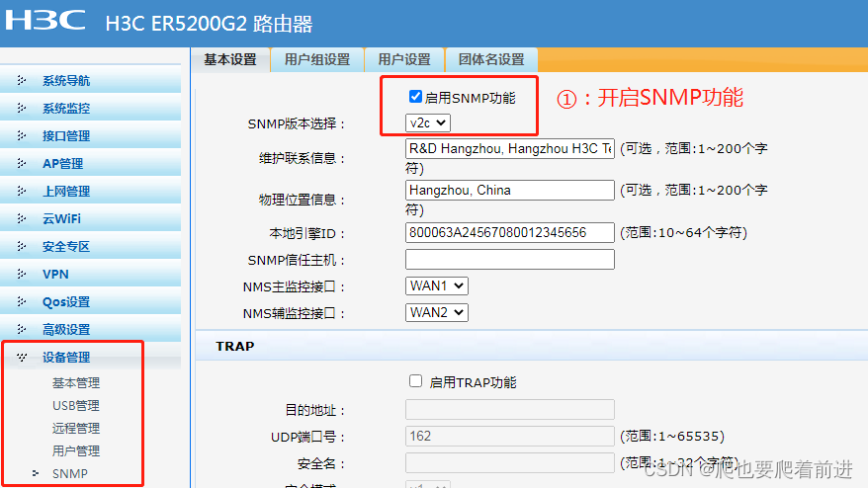Click the 目的地址 input field
Screen dimensions: 868x488
pyautogui.click(x=510, y=409)
